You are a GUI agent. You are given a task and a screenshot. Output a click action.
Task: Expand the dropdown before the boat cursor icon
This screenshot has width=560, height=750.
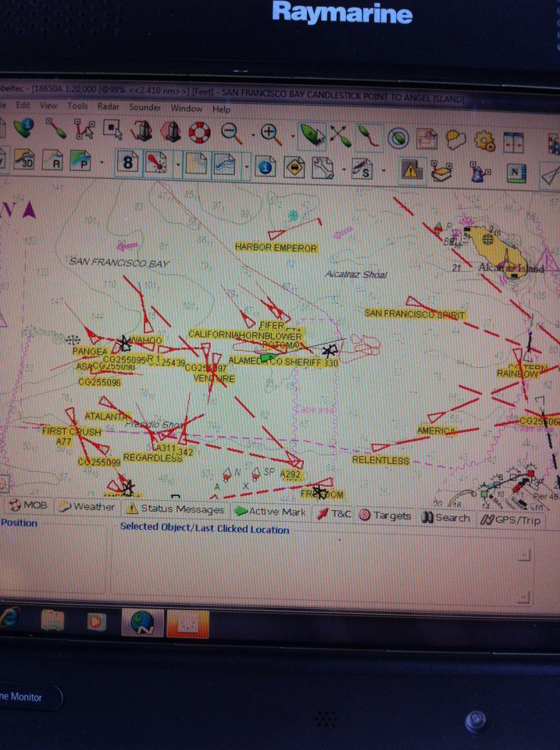(x=293, y=136)
